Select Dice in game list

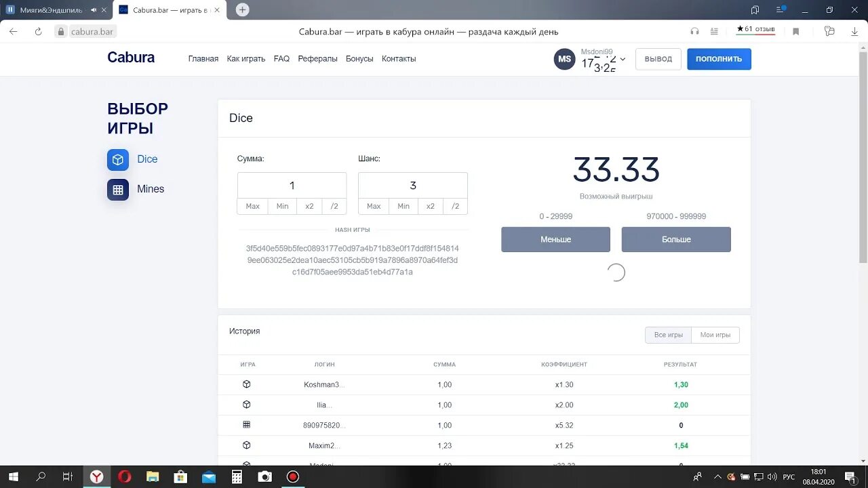[x=147, y=159]
